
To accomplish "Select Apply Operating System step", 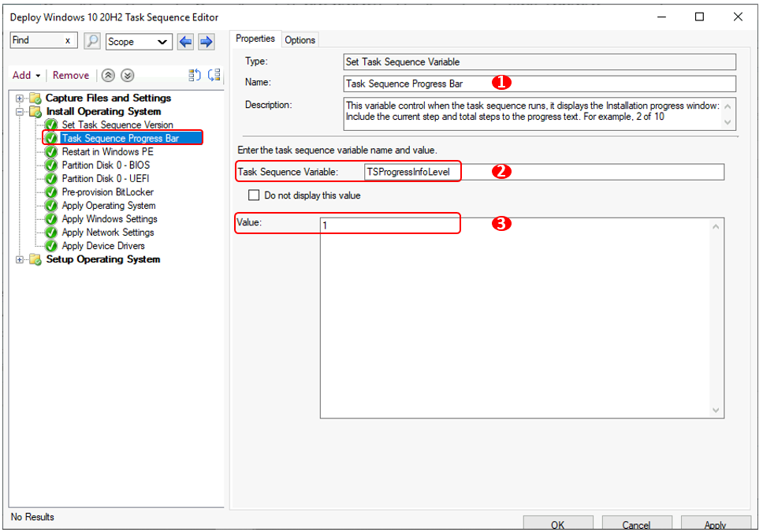I will coord(109,206).
